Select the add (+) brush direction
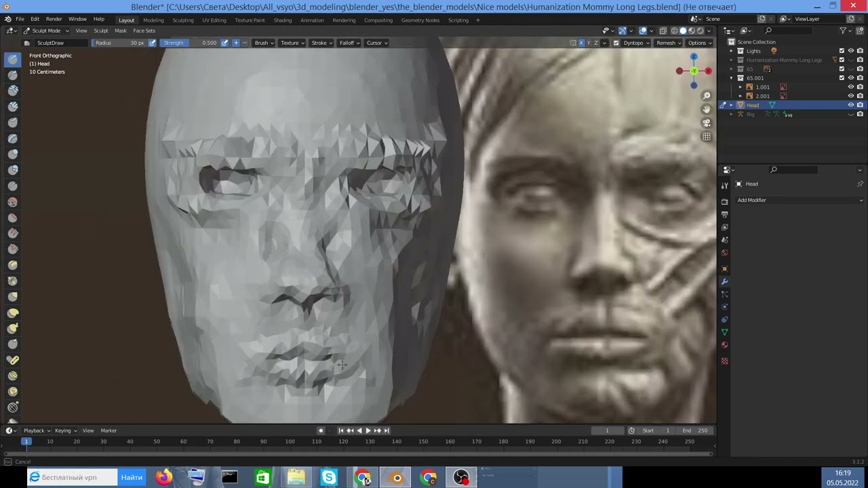The image size is (868, 488). [x=235, y=43]
